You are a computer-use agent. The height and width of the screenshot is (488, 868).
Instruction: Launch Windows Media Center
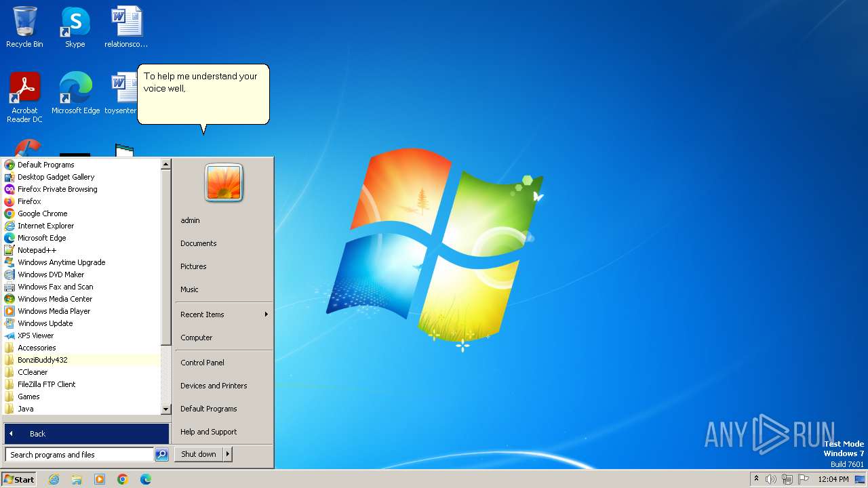[x=82, y=299]
